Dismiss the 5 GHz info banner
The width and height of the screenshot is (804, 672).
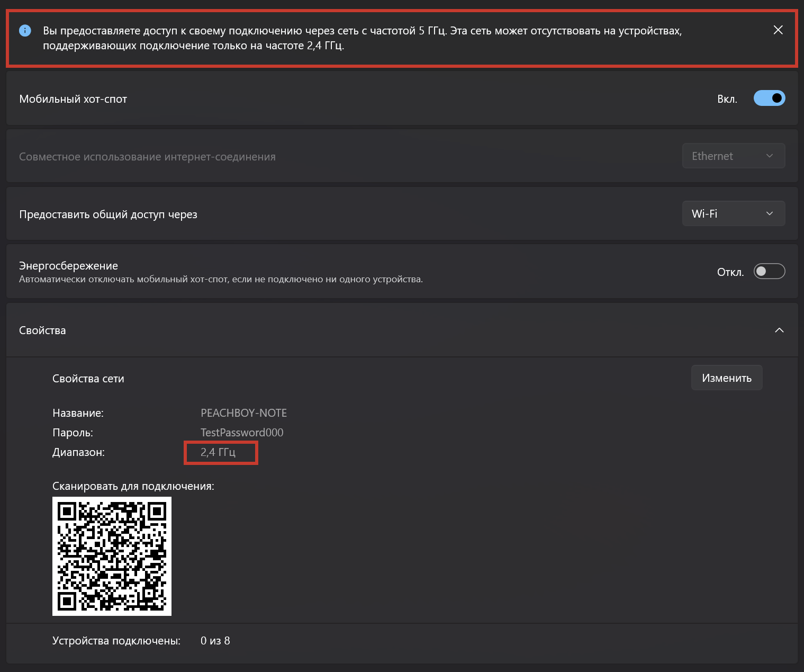778,30
